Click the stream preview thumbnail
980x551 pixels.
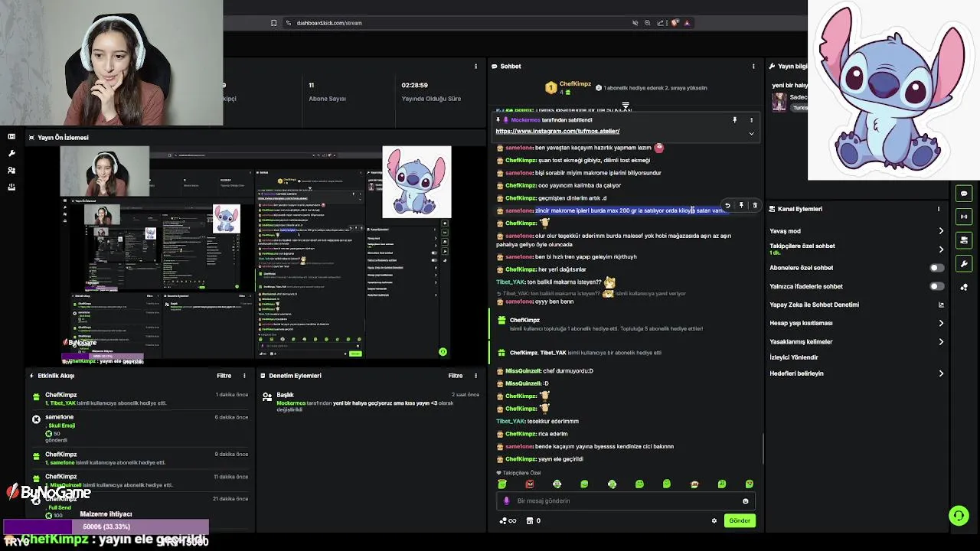[x=256, y=253]
